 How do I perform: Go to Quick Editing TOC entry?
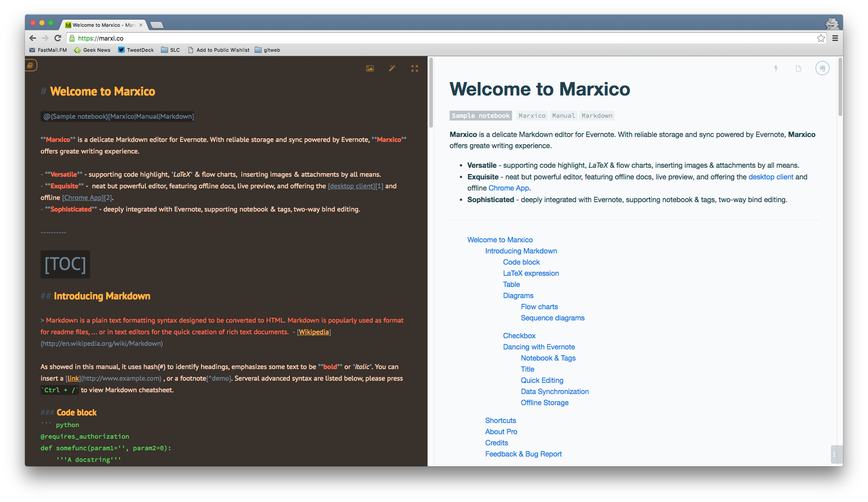(542, 380)
